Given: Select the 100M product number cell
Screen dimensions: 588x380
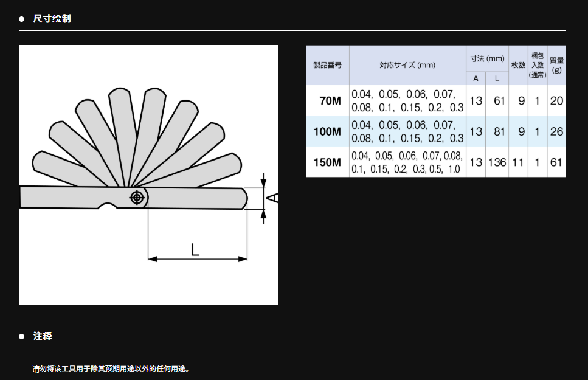Looking at the screenshot, I should (x=327, y=131).
